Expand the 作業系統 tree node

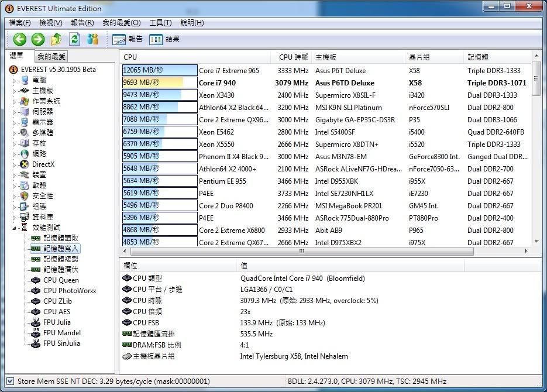[14, 101]
